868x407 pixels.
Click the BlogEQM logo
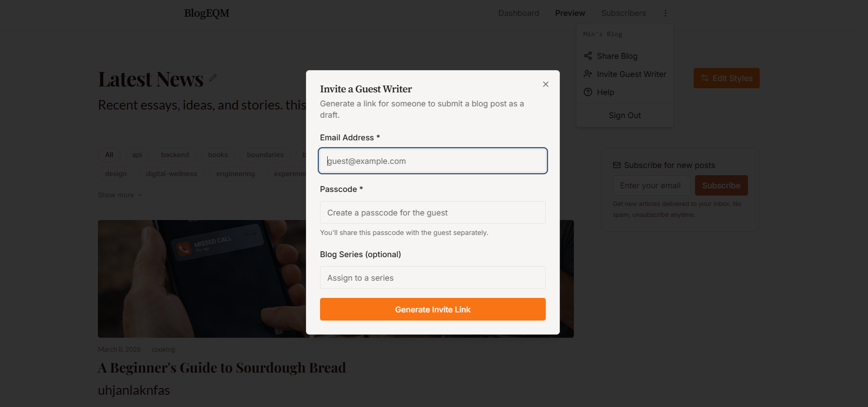pyautogui.click(x=207, y=13)
